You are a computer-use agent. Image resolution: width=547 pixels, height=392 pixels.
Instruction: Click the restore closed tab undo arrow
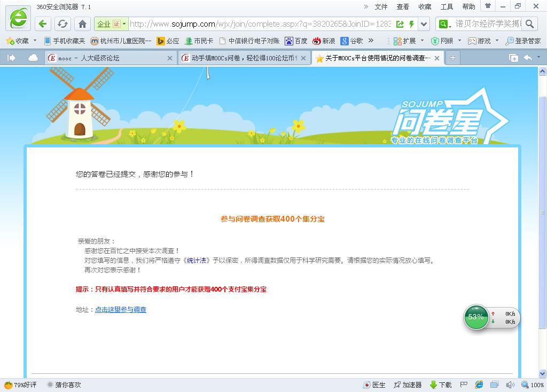click(528, 58)
